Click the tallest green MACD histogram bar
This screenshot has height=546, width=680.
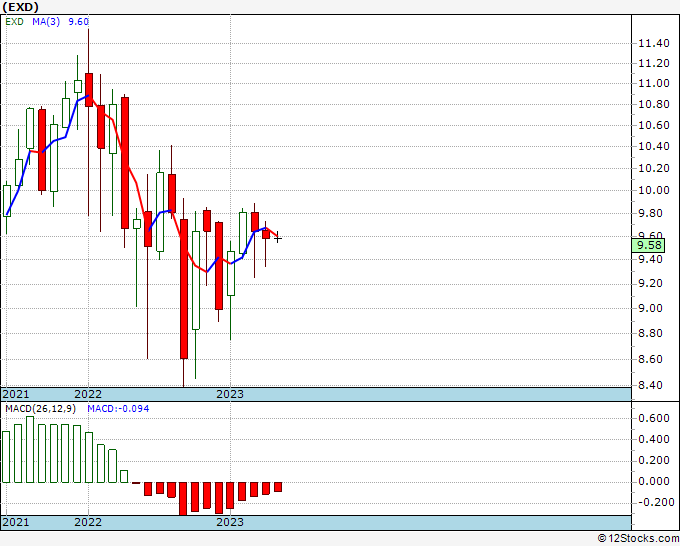pos(30,449)
